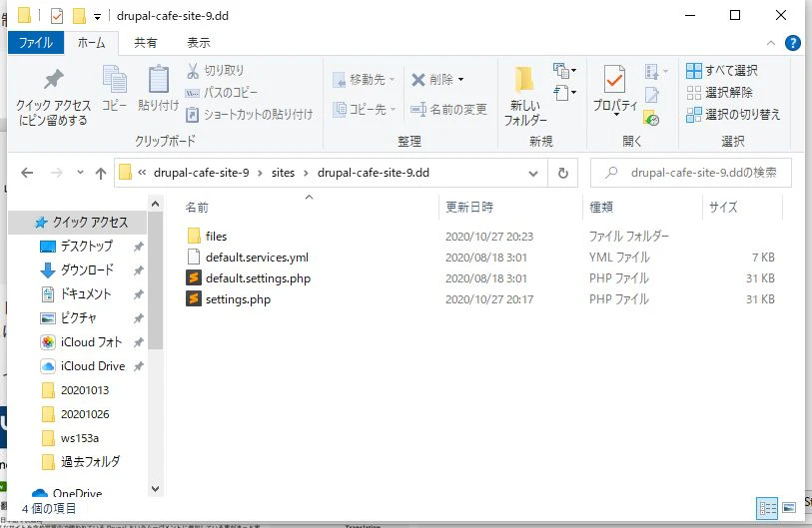Click Rename (名前の変更) button
The width and height of the screenshot is (812, 528).
(x=449, y=109)
